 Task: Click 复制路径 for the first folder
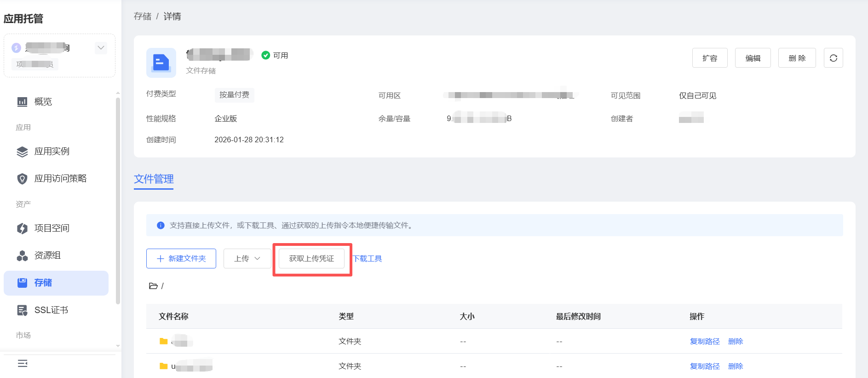[704, 341]
